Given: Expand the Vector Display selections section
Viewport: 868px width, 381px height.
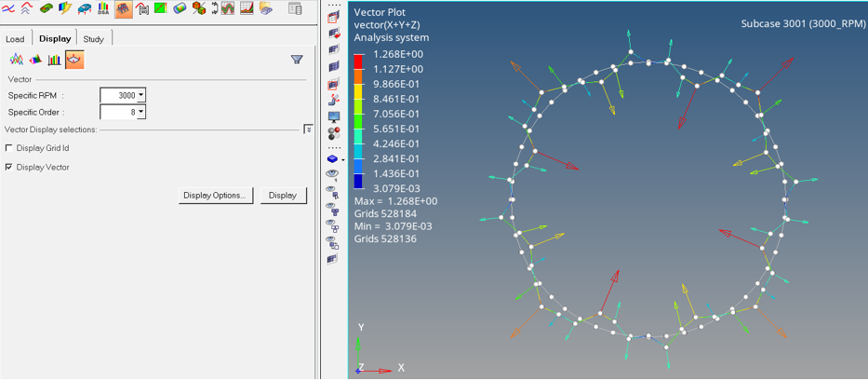Looking at the screenshot, I should coord(308,129).
